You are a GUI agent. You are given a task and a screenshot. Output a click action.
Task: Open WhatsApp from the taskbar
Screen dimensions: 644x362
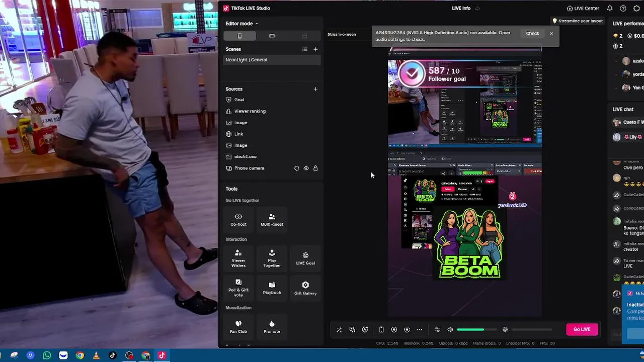click(x=47, y=355)
